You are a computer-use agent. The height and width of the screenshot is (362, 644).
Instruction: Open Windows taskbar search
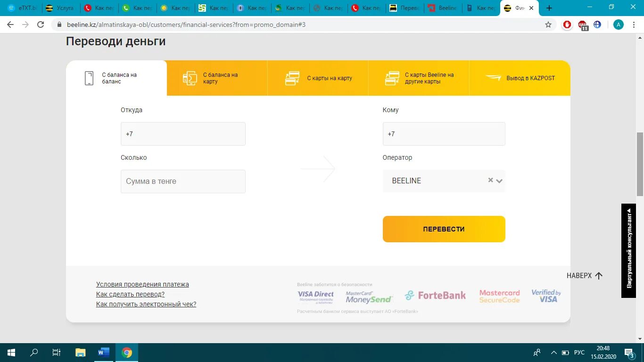click(34, 353)
